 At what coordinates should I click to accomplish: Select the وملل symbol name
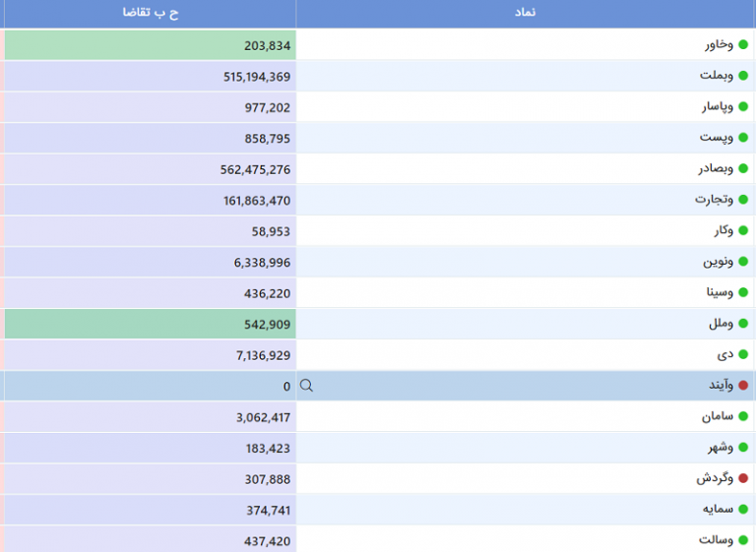tap(722, 323)
